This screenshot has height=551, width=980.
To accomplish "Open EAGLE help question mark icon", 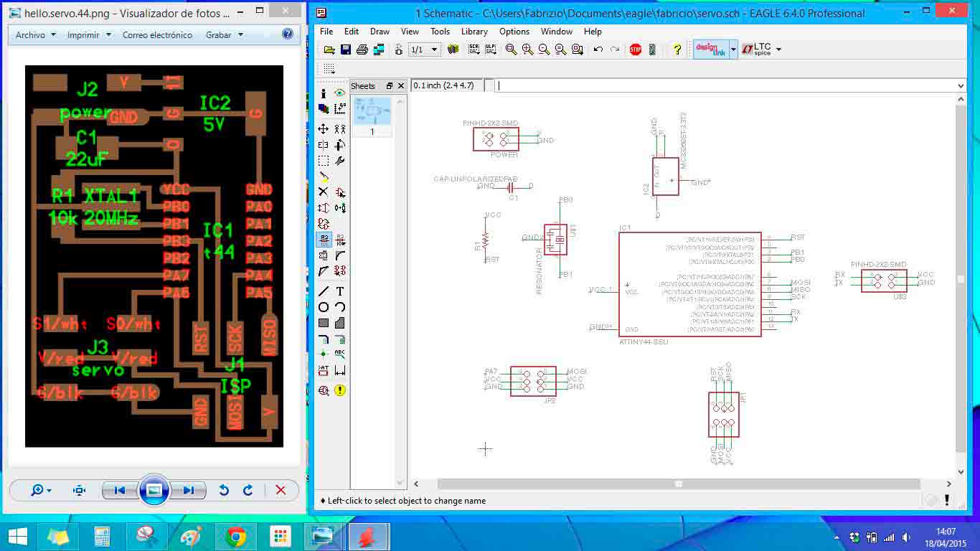I will pyautogui.click(x=677, y=50).
